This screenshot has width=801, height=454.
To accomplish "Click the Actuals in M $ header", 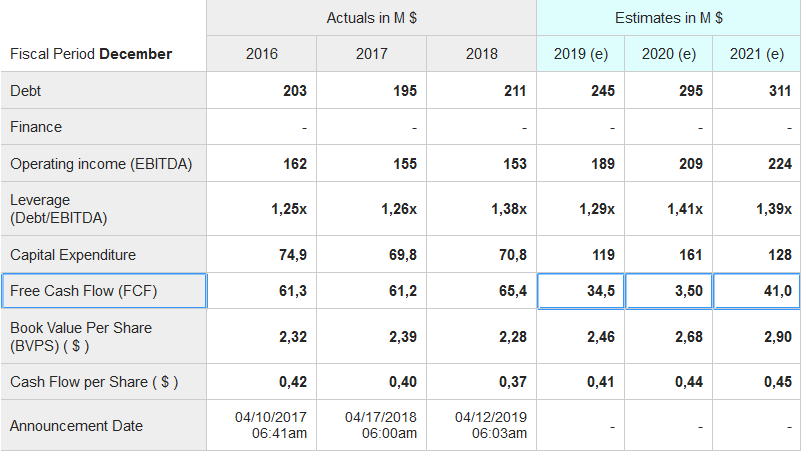I will (x=372, y=18).
